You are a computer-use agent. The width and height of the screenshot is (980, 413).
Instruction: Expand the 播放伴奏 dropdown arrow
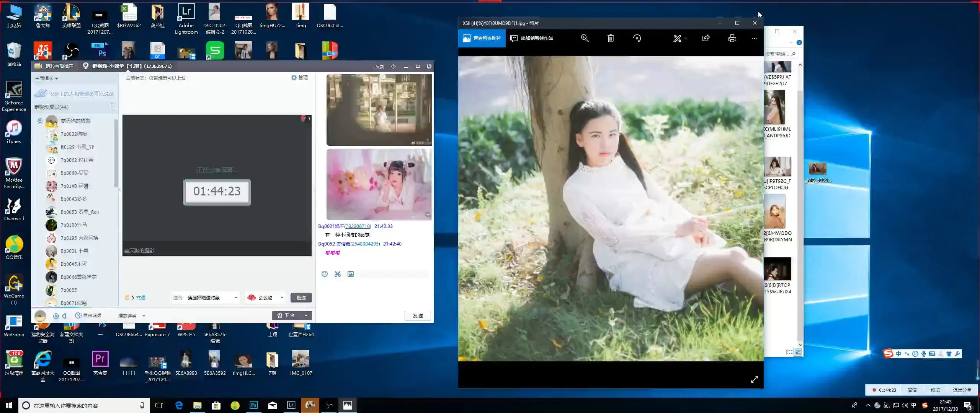144,316
